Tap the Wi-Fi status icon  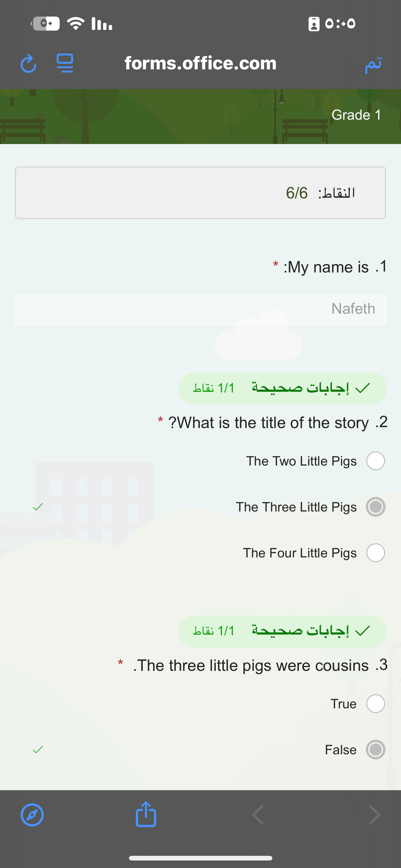(x=76, y=23)
